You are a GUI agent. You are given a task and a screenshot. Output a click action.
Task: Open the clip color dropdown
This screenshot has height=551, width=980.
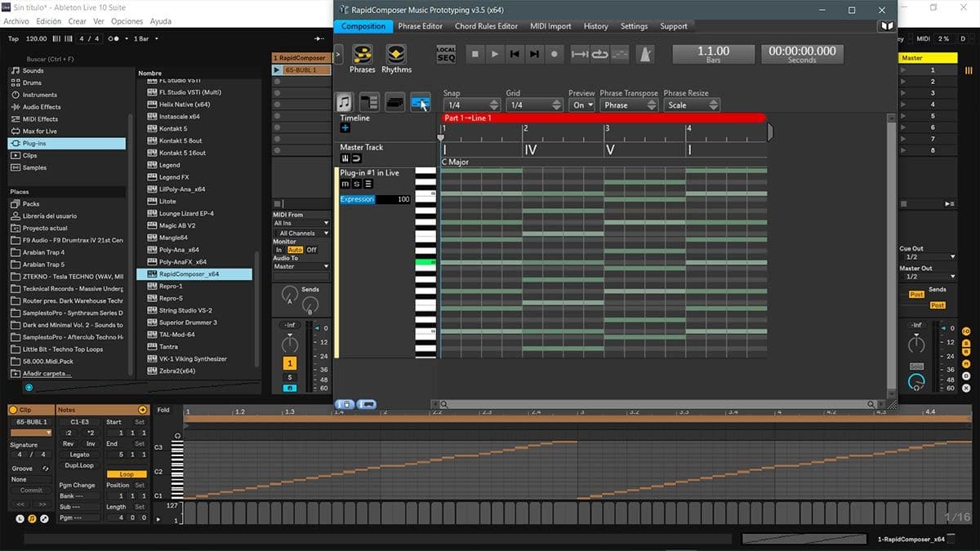[x=30, y=433]
